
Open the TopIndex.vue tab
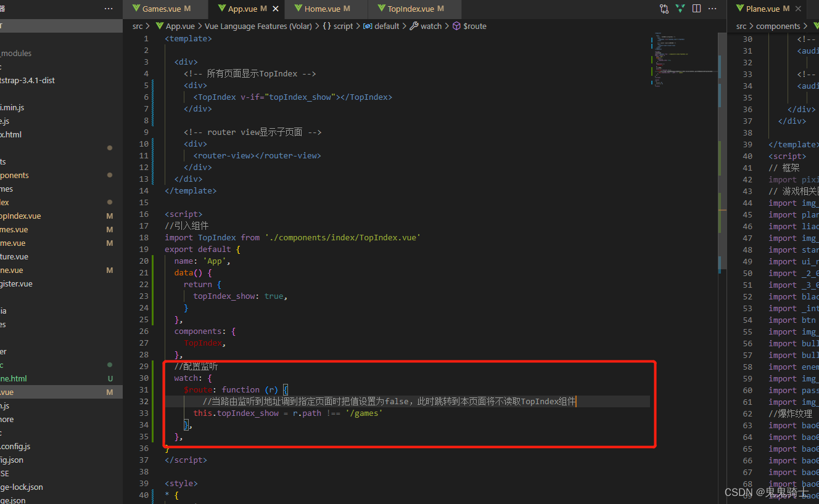coord(415,9)
